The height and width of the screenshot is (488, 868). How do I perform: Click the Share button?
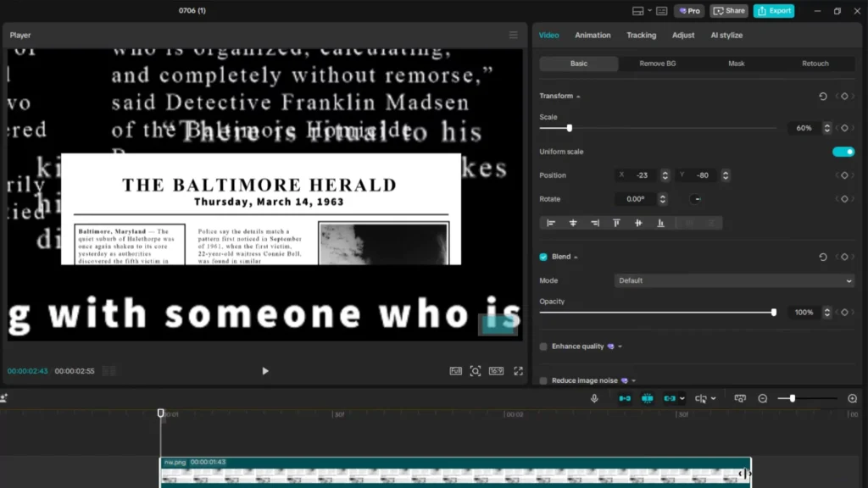click(x=729, y=10)
